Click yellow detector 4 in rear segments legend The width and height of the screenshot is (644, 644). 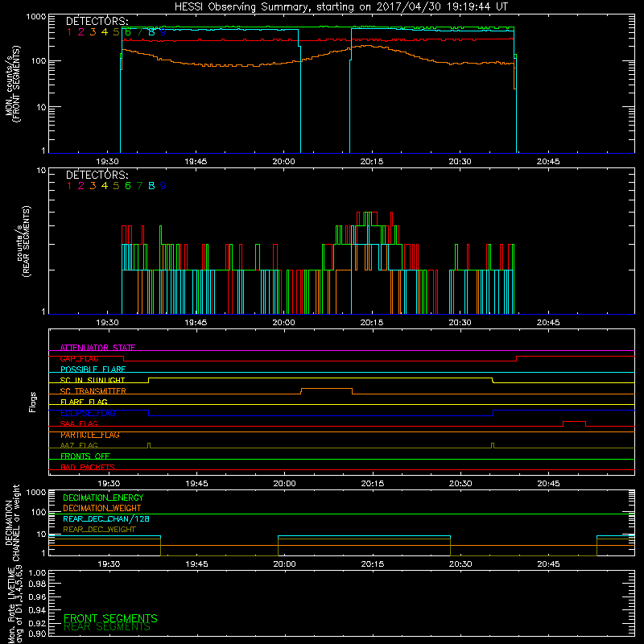point(105,186)
